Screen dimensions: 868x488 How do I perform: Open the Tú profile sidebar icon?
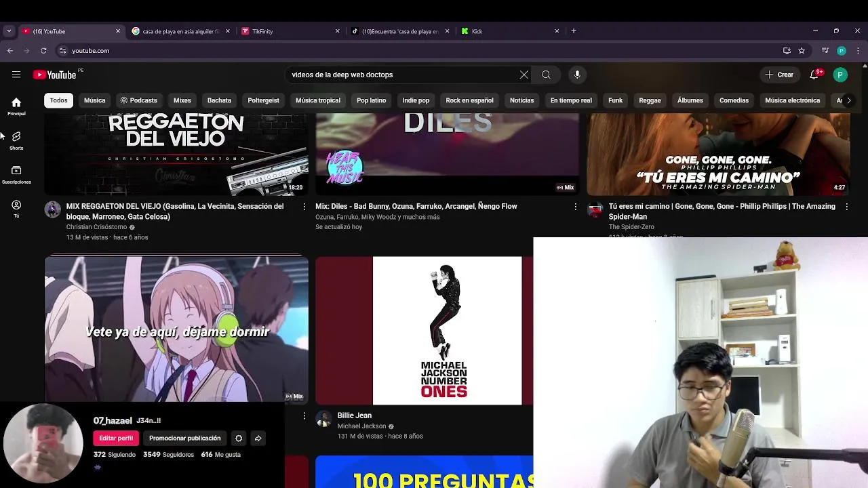[x=16, y=208]
